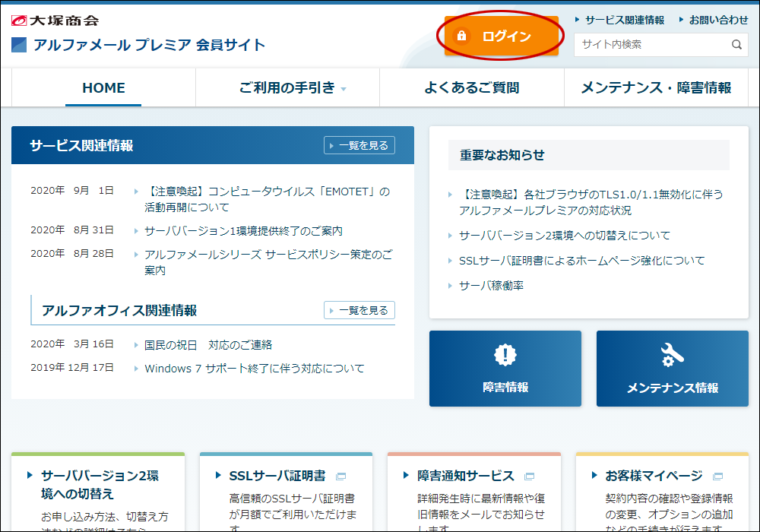760x532 pixels.
Task: Open SSLサーバ証明書によるホームページ強化 link
Action: 581,261
